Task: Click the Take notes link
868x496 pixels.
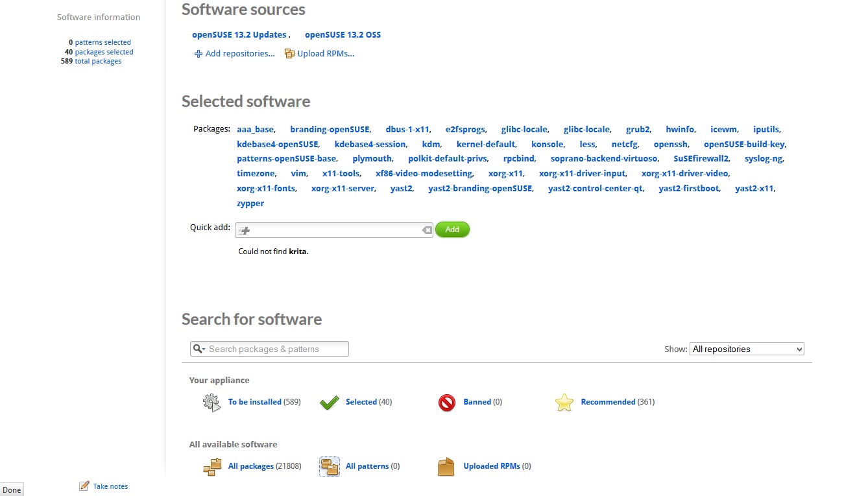Action: coord(111,486)
